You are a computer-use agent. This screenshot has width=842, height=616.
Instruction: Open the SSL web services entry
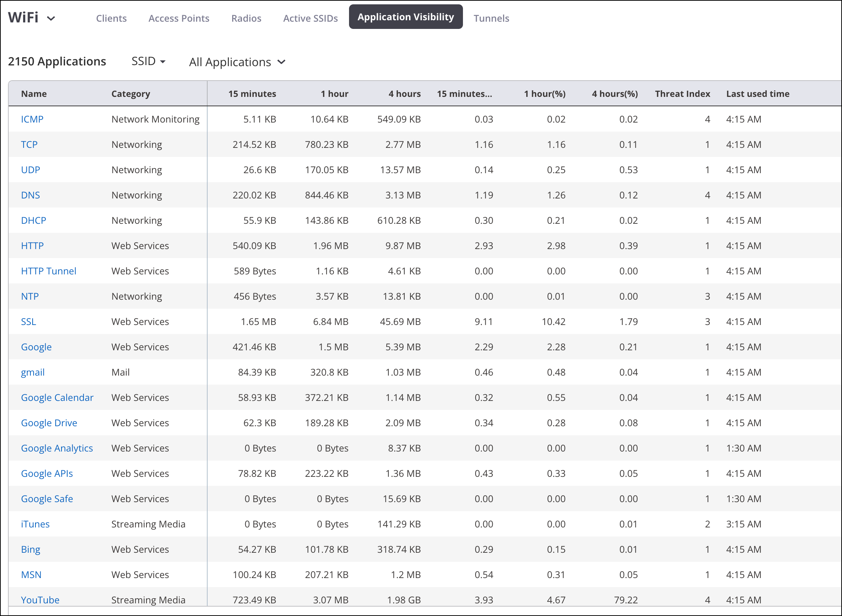tap(28, 321)
